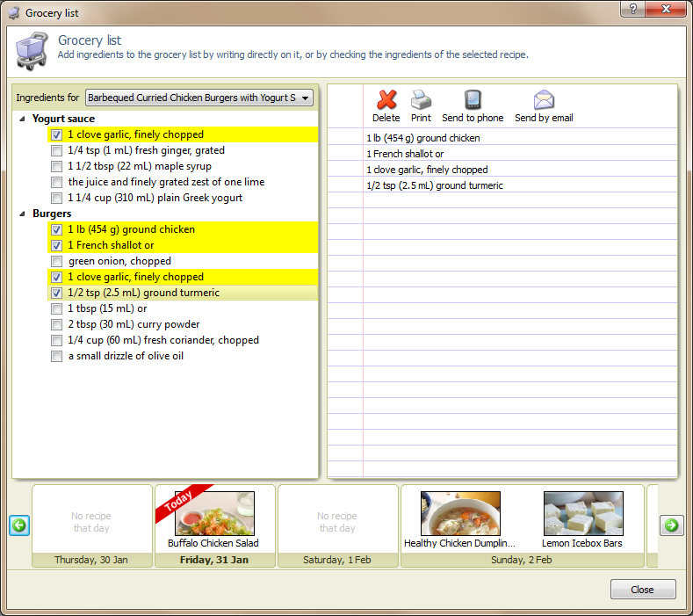Collapse the Burgers group

[22, 214]
